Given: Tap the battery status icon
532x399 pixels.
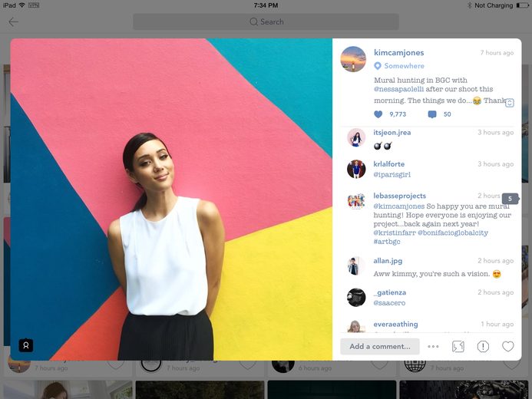Looking at the screenshot, I should tap(523, 5).
